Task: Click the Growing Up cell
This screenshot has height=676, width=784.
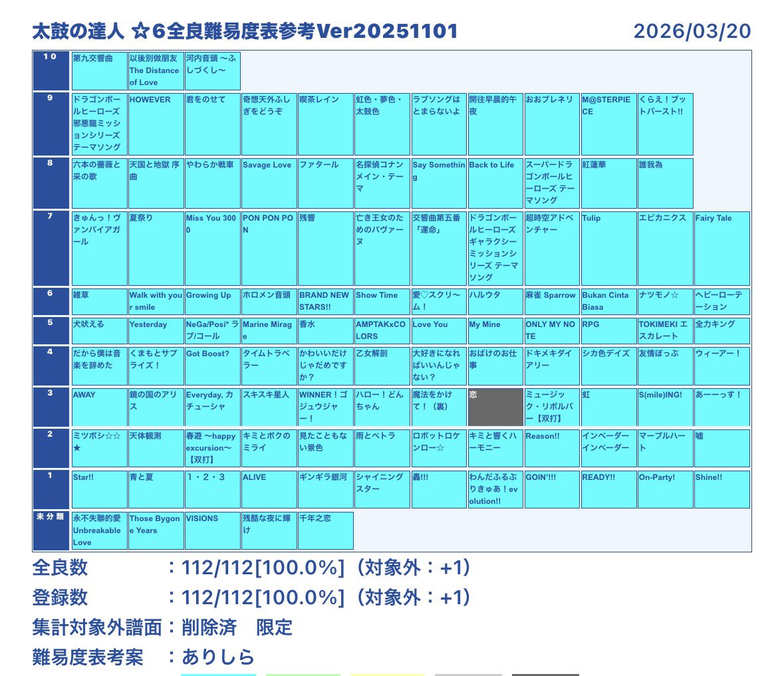Action: pyautogui.click(x=212, y=301)
